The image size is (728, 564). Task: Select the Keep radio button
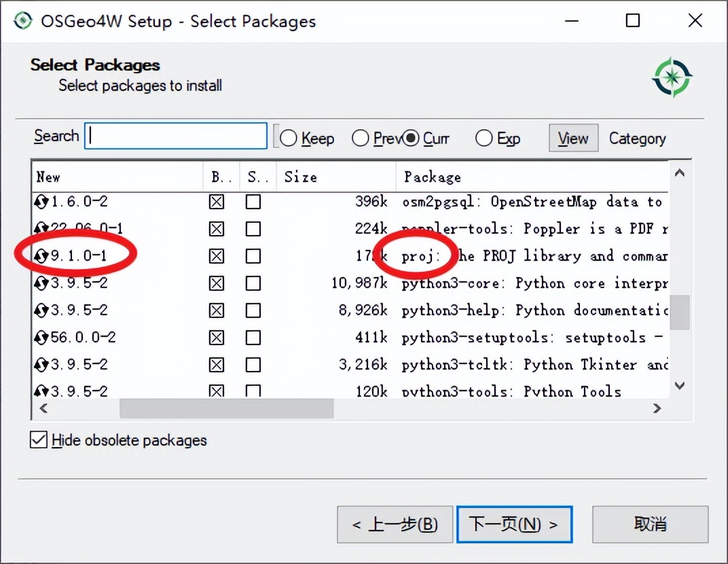point(289,138)
